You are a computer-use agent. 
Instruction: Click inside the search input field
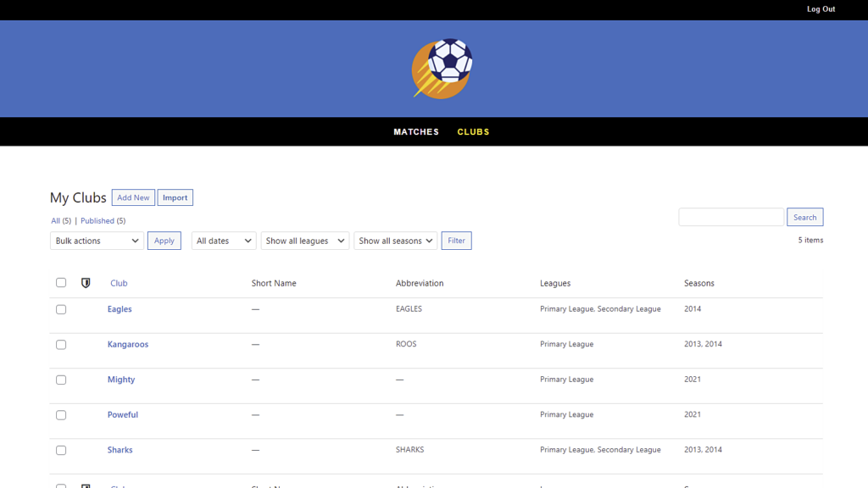[x=731, y=216]
